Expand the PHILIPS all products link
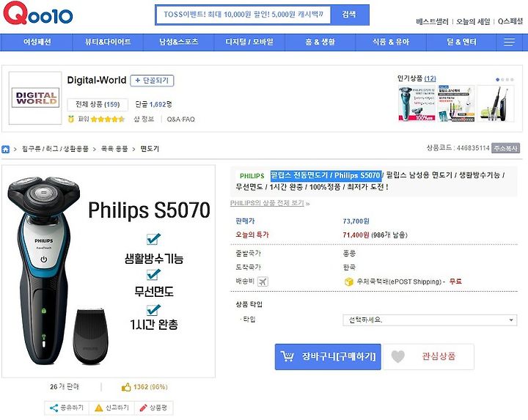Image resolution: width=528 pixels, height=420 pixels. pyautogui.click(x=270, y=203)
